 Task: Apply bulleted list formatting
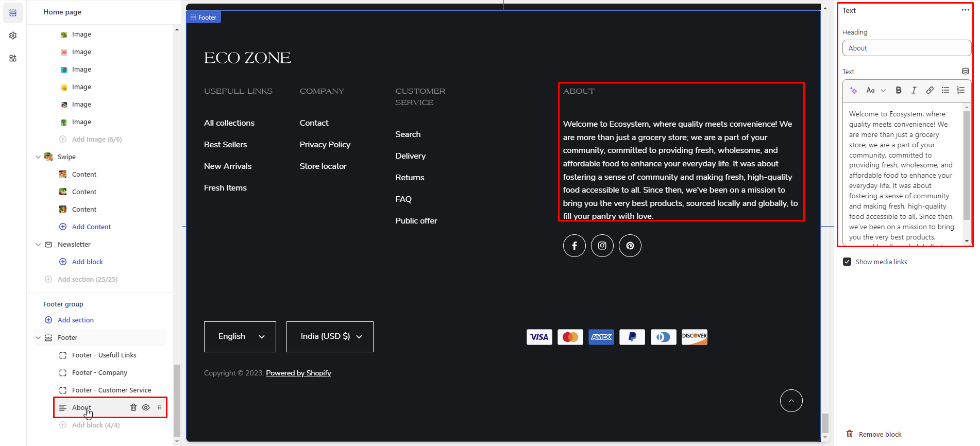tap(945, 90)
